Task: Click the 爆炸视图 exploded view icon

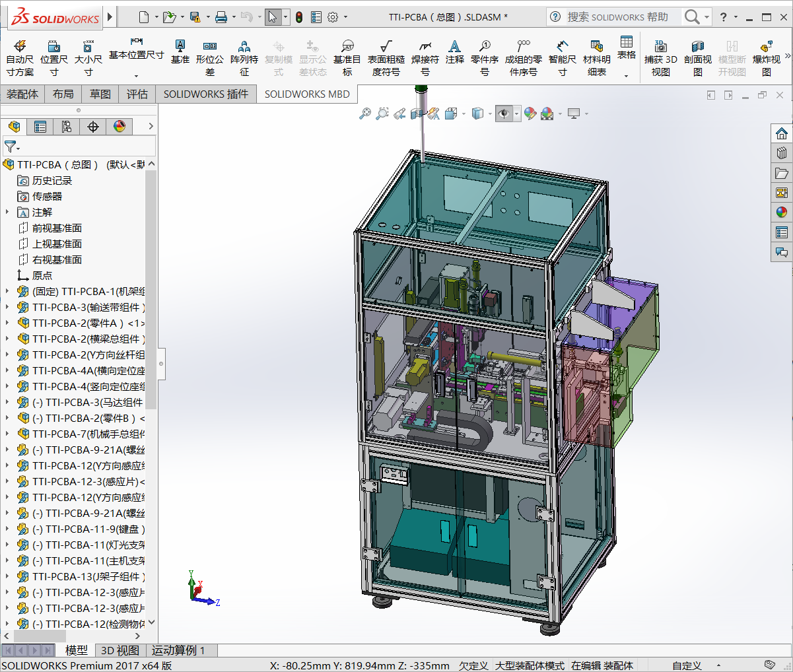Action: pyautogui.click(x=766, y=46)
